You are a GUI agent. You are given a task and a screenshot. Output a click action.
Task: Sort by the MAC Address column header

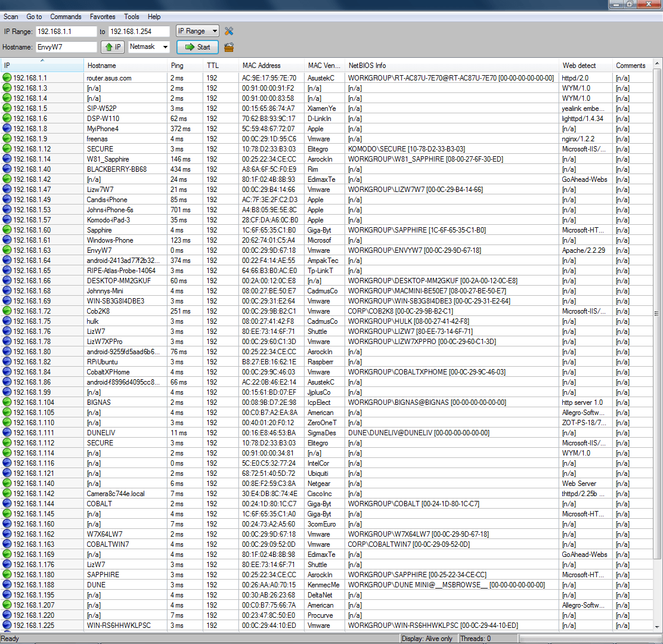tap(261, 66)
